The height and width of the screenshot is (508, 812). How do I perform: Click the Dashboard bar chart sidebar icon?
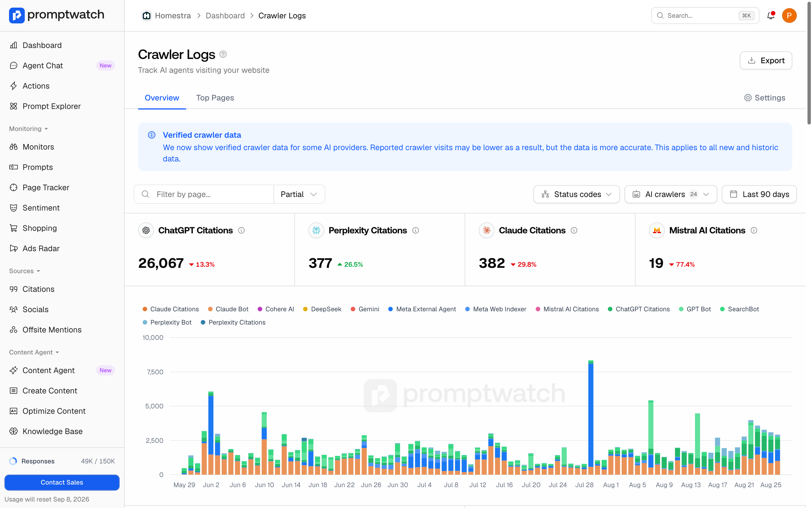[14, 45]
